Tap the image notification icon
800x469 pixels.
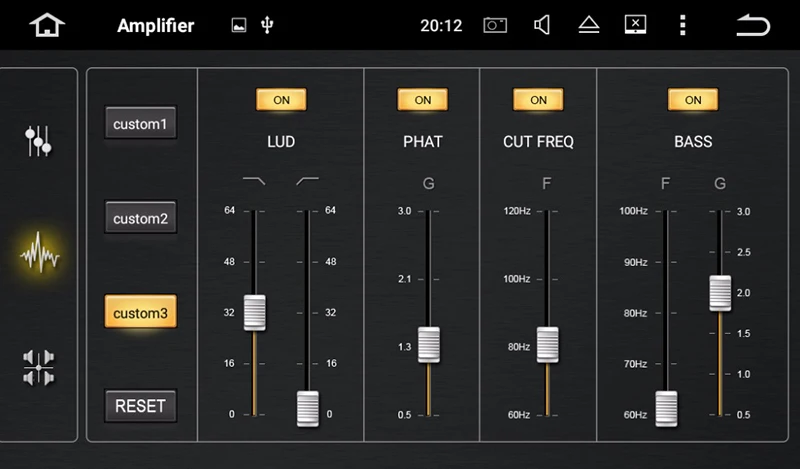pos(239,25)
